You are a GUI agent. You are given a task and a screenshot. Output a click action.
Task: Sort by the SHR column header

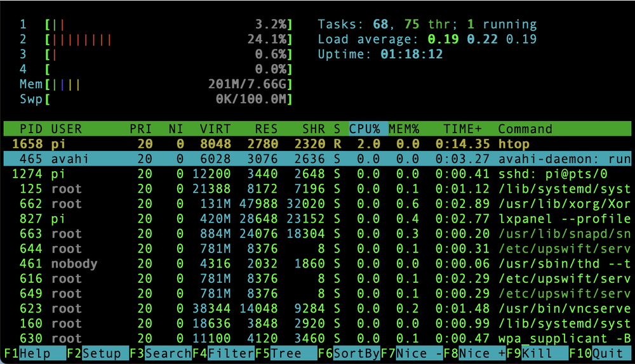coord(314,129)
